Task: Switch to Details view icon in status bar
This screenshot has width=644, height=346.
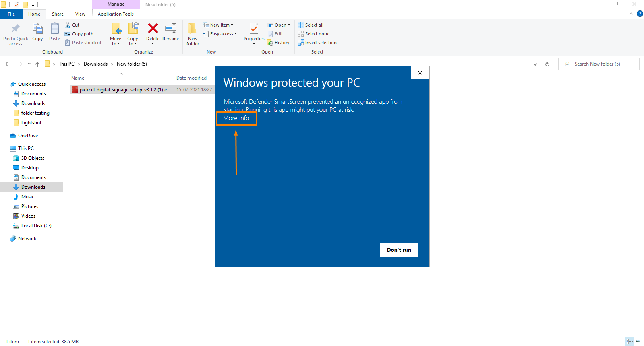Action: [630, 341]
